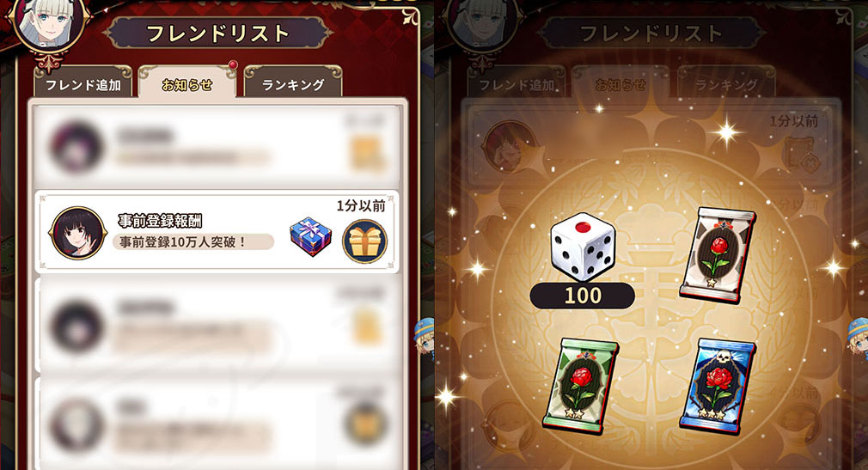
Task: Tap the blue ribbon present icon
Action: tap(311, 236)
